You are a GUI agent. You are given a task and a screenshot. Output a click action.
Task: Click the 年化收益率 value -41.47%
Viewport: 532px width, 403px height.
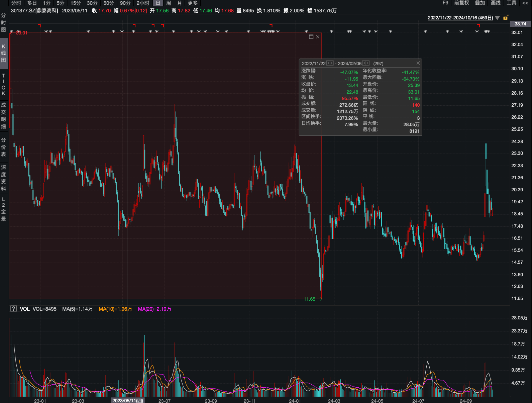[411, 72]
